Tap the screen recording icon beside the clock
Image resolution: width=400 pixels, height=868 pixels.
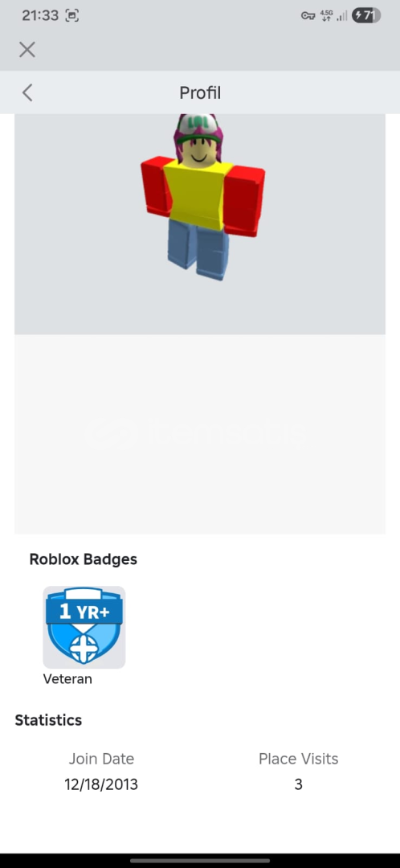click(x=72, y=15)
